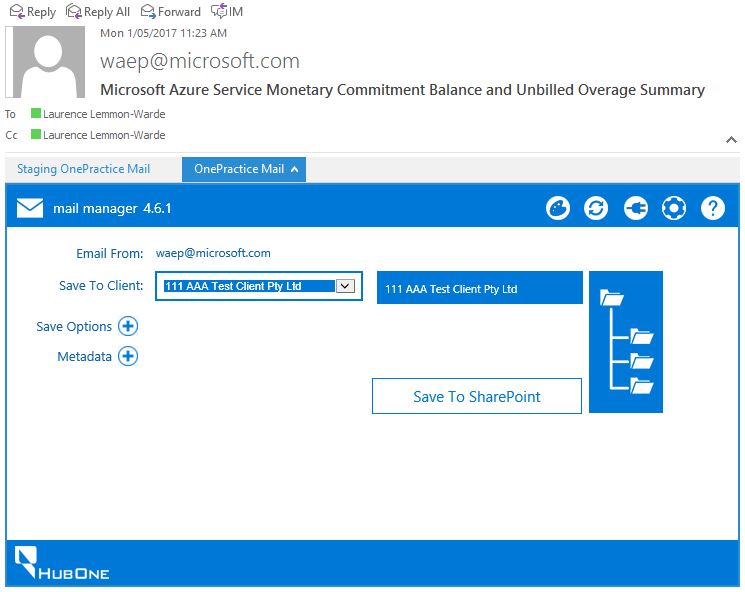Click Reply All
This screenshot has height=592, width=745.
coord(98,11)
